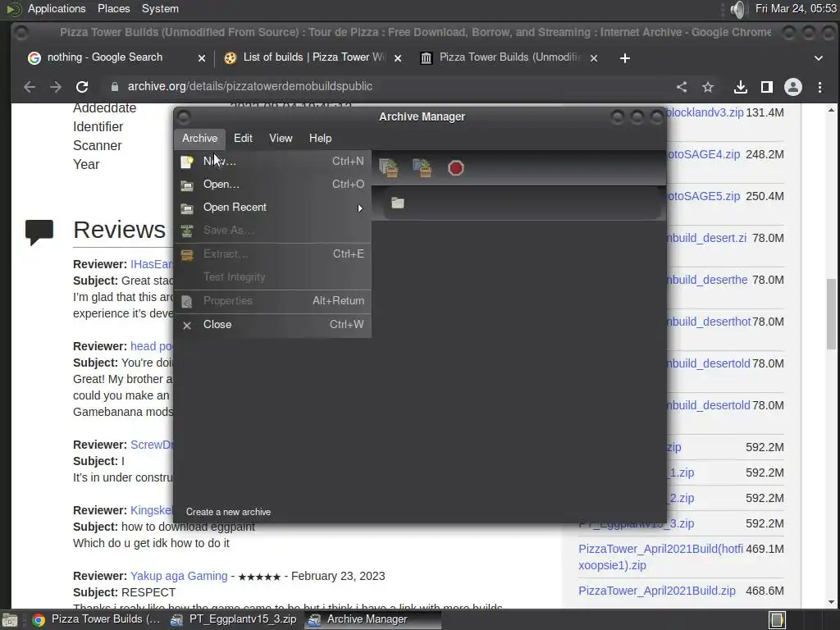Screen dimensions: 840x630
Task: Close the Pizza Tower Builds tab
Action: point(594,58)
